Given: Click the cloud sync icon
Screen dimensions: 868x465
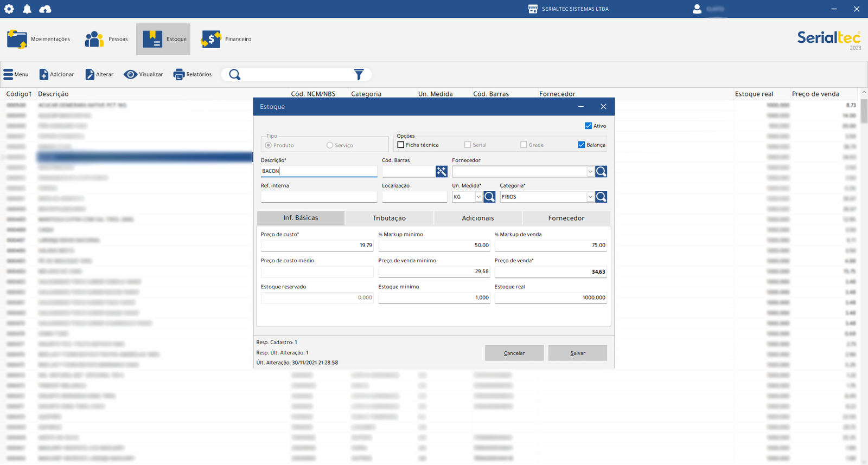Looking at the screenshot, I should (x=46, y=9).
